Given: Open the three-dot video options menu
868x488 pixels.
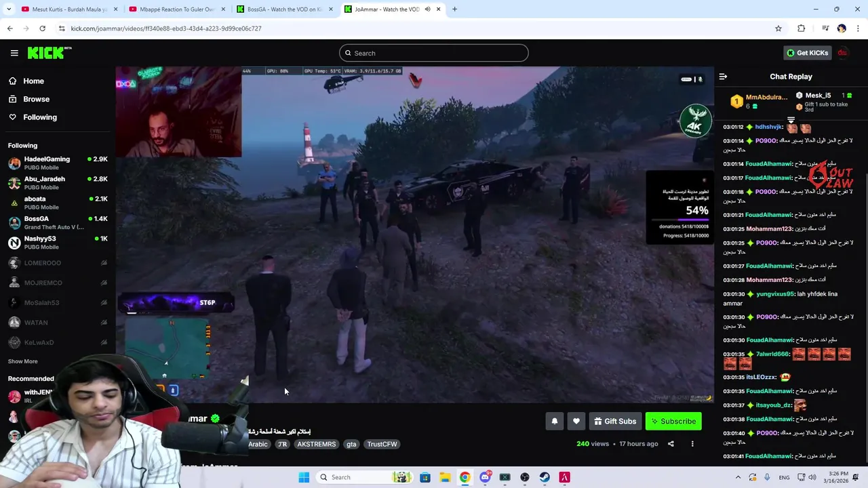Looking at the screenshot, I should (x=692, y=444).
